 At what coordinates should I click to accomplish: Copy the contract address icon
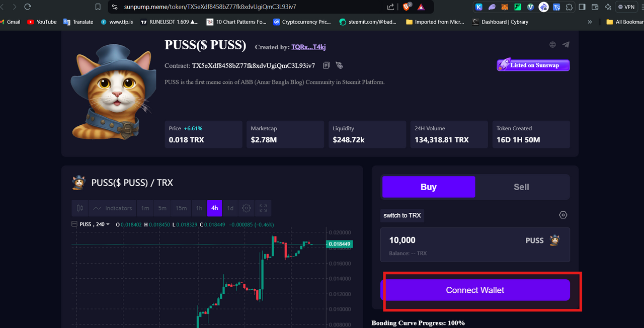(x=326, y=65)
